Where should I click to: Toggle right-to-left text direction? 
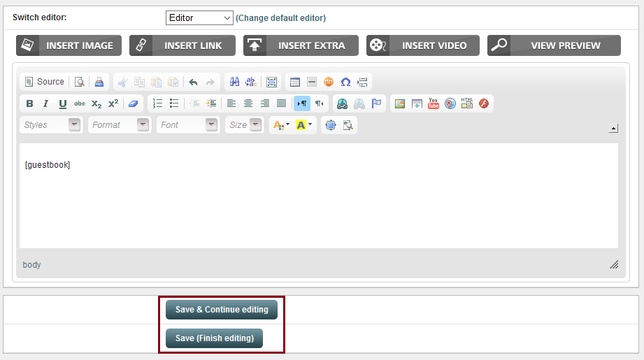(319, 103)
